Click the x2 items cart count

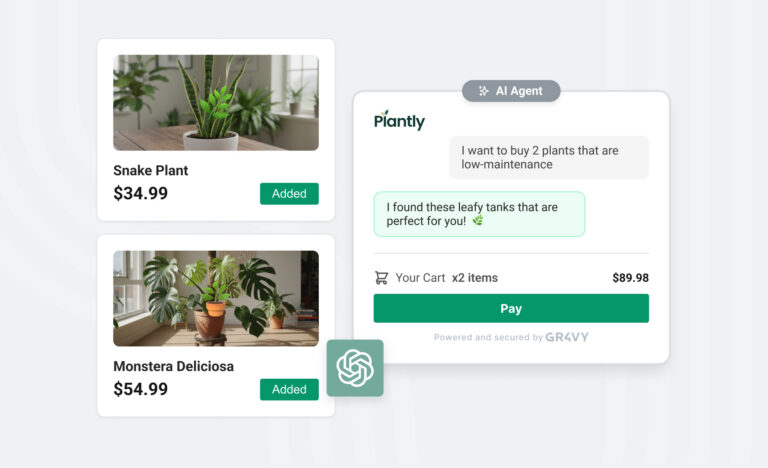475,278
